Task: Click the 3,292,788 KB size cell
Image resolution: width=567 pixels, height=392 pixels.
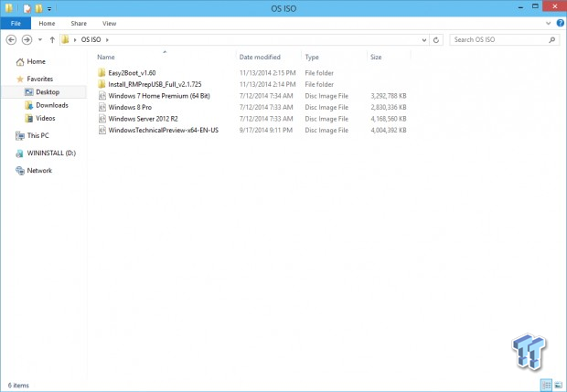Action: click(x=389, y=96)
